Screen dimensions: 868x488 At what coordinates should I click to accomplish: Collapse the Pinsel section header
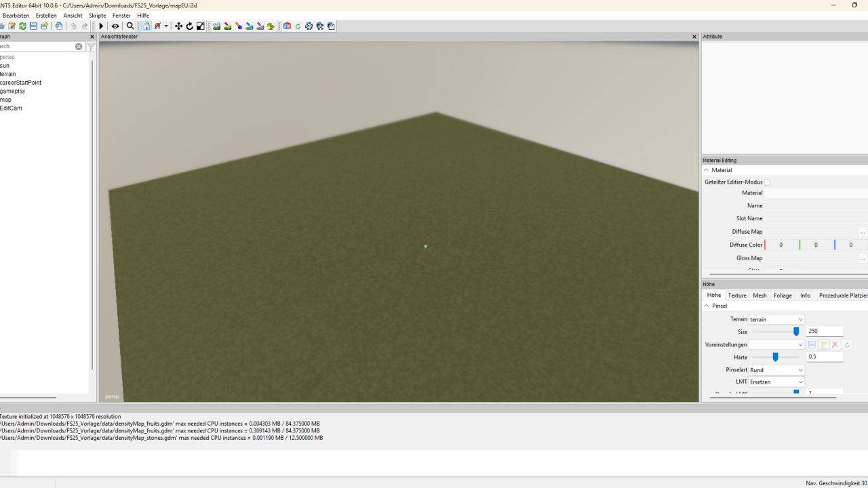pos(706,306)
